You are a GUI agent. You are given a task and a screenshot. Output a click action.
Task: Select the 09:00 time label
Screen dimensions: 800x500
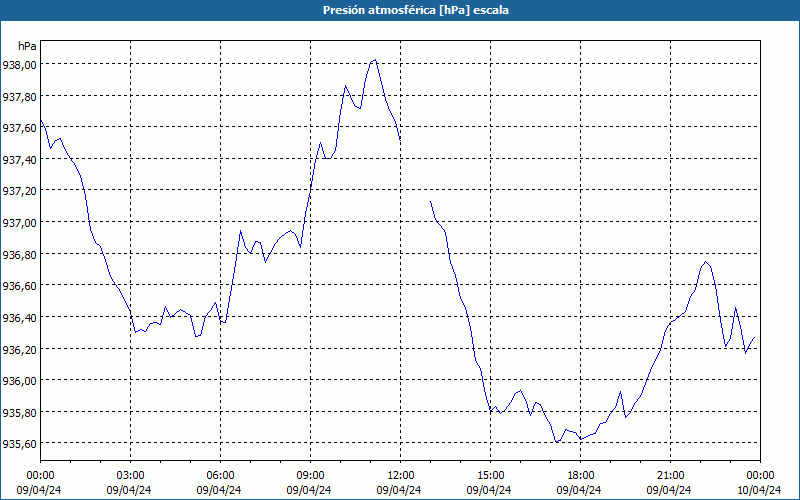310,476
